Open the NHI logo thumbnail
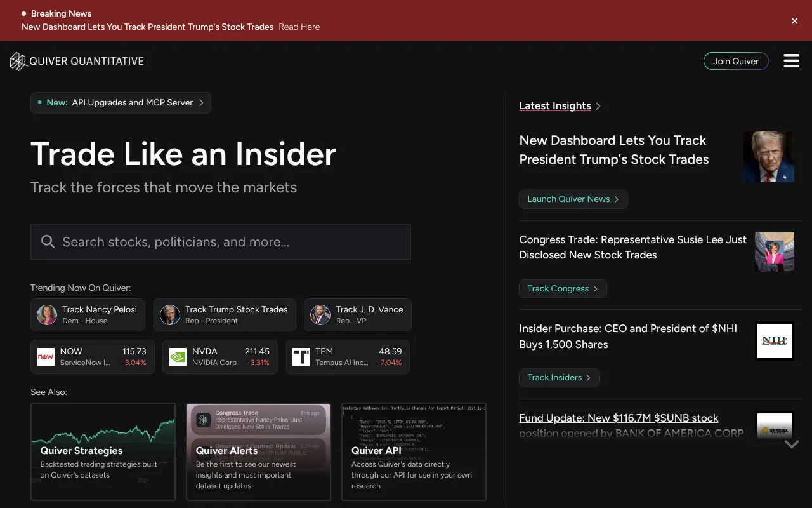 pos(775,341)
